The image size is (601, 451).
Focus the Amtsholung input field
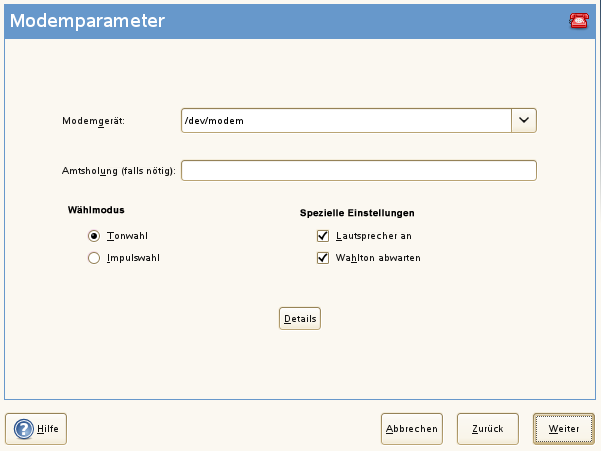(359, 171)
